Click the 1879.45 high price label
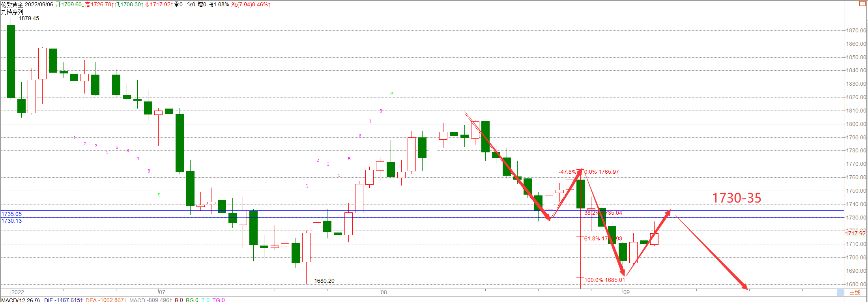The image size is (868, 302). [29, 18]
